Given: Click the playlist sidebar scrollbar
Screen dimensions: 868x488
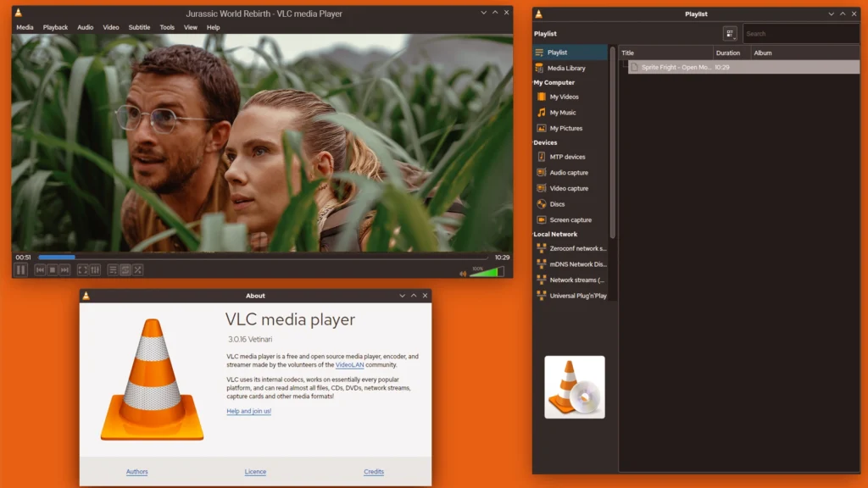Looking at the screenshot, I should coord(612,142).
